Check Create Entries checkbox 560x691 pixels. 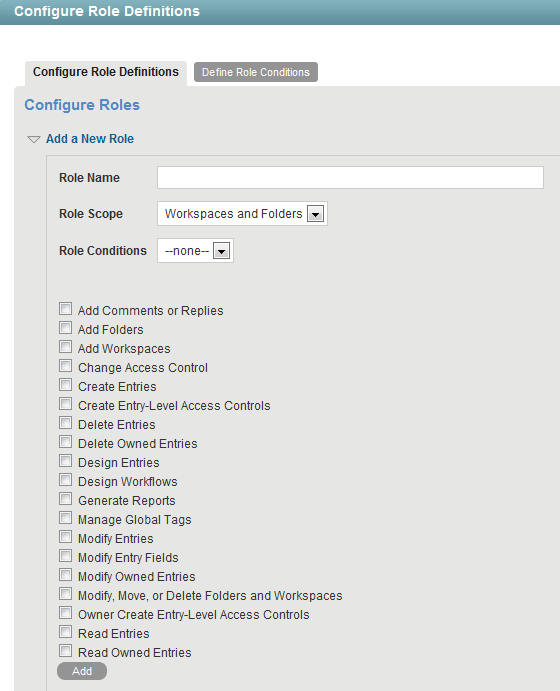click(x=66, y=385)
